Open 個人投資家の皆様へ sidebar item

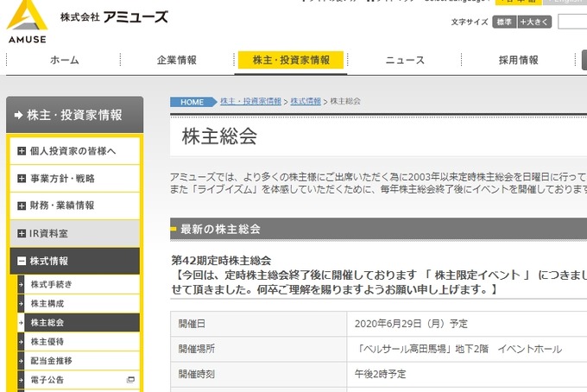75,151
